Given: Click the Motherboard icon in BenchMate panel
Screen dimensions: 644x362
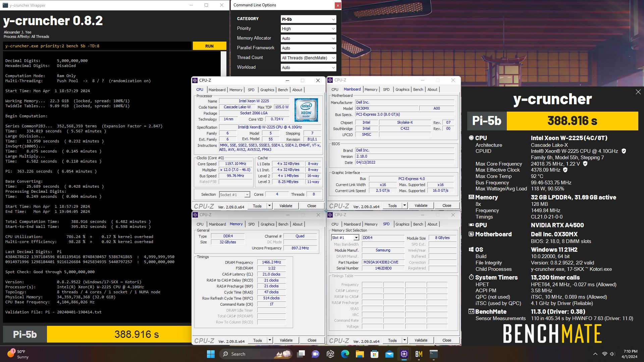Looking at the screenshot, I should coord(471,234).
